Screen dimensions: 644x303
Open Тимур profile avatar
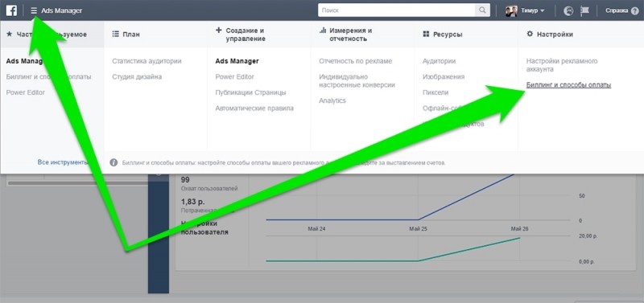click(511, 10)
